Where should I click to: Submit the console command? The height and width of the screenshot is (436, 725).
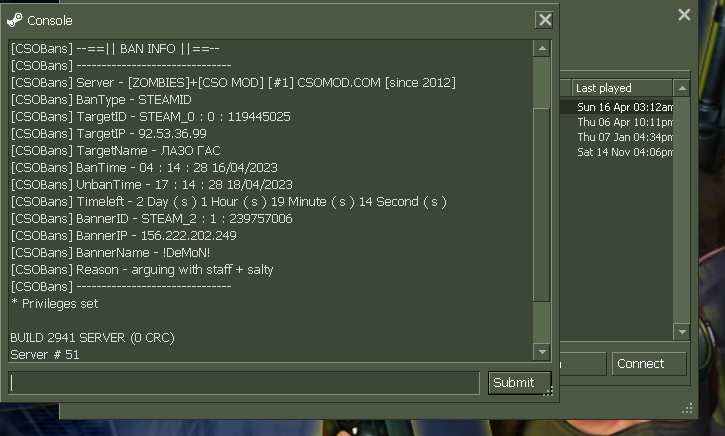(520, 383)
